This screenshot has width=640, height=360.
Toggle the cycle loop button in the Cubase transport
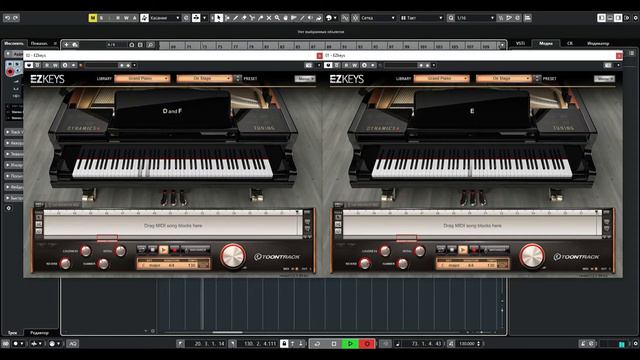click(317, 344)
